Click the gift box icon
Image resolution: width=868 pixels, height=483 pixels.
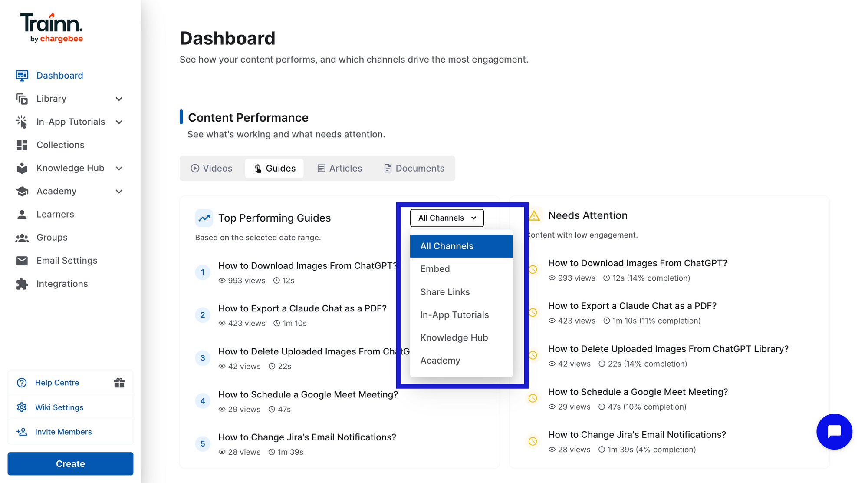[119, 383]
